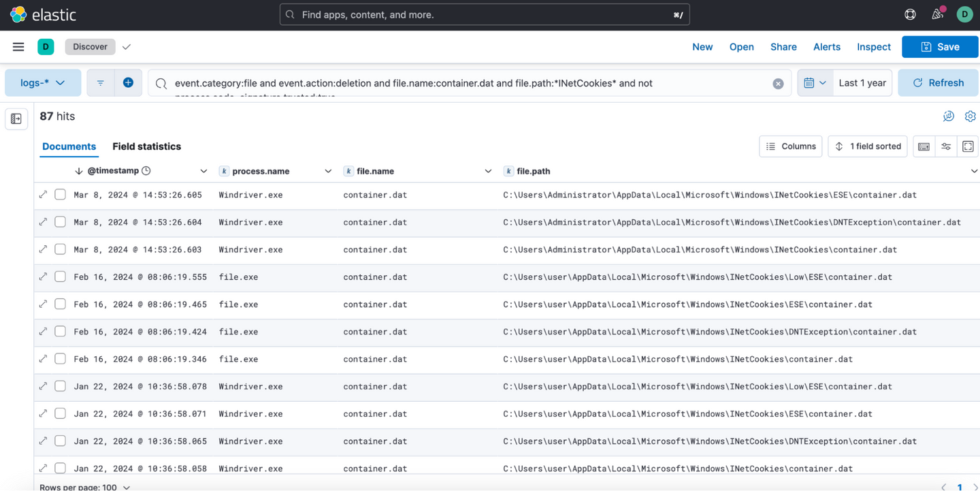Check the Feb 16 08:06:19.555 row
Image resolution: width=980 pixels, height=491 pixels.
click(61, 276)
